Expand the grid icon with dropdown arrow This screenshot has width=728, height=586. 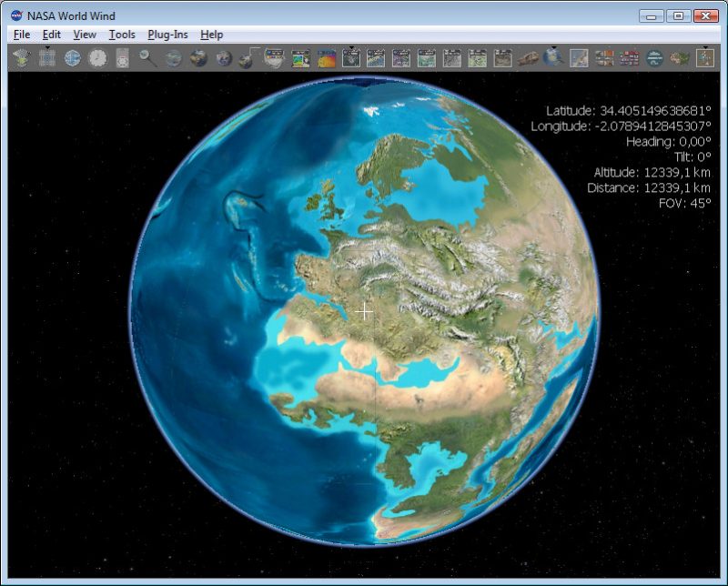point(47,57)
